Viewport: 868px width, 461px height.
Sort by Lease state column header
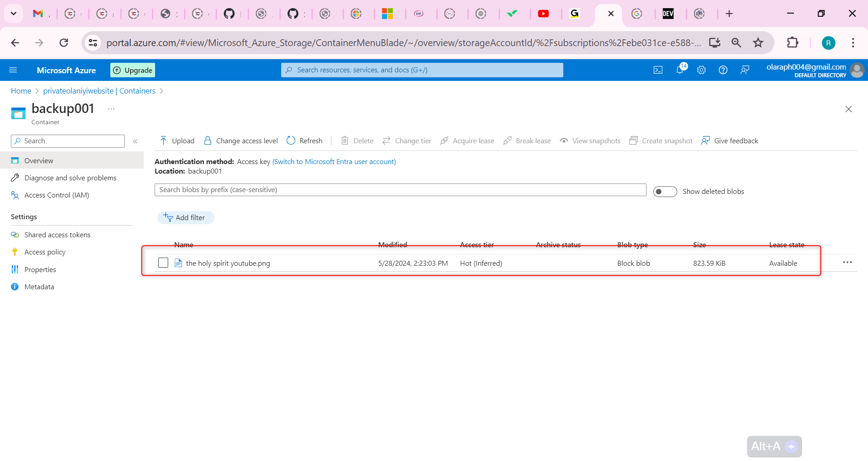click(787, 245)
